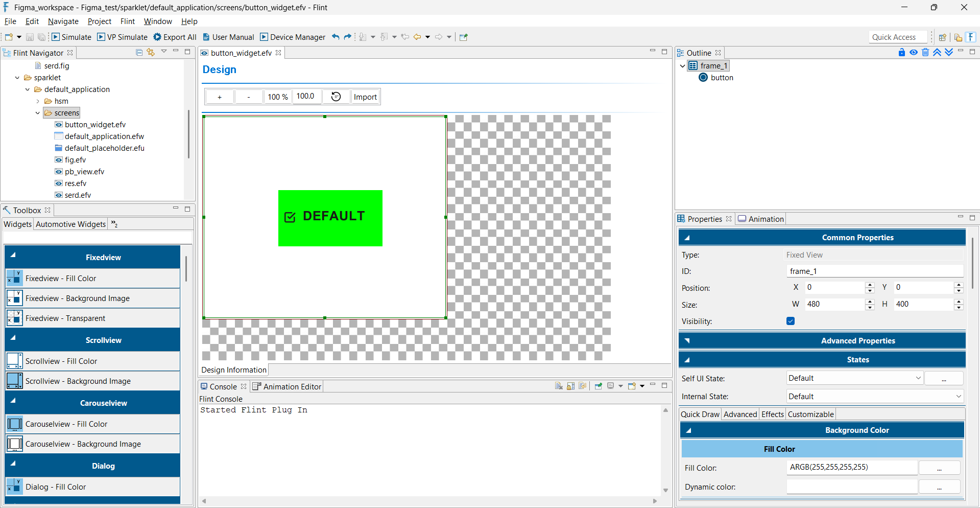Screen dimensions: 980x508
Task: Click the Import button in Design toolbar
Action: [365, 97]
